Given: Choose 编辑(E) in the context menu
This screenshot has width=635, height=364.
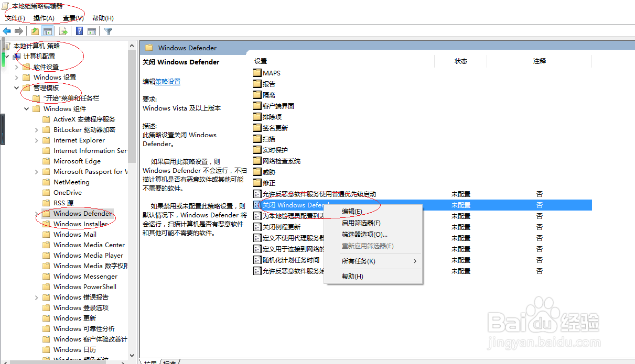Looking at the screenshot, I should 373,212.
